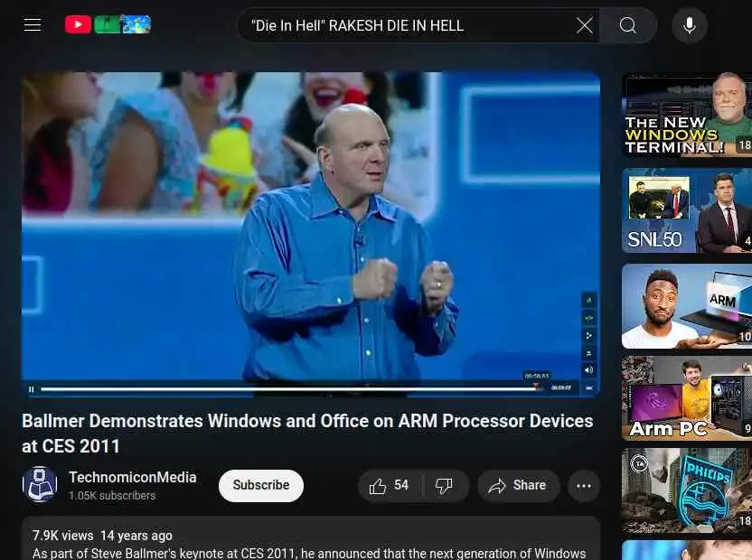Screen dimensions: 752x560
Task: Click the 1.05K subscribers text
Action: tap(112, 496)
